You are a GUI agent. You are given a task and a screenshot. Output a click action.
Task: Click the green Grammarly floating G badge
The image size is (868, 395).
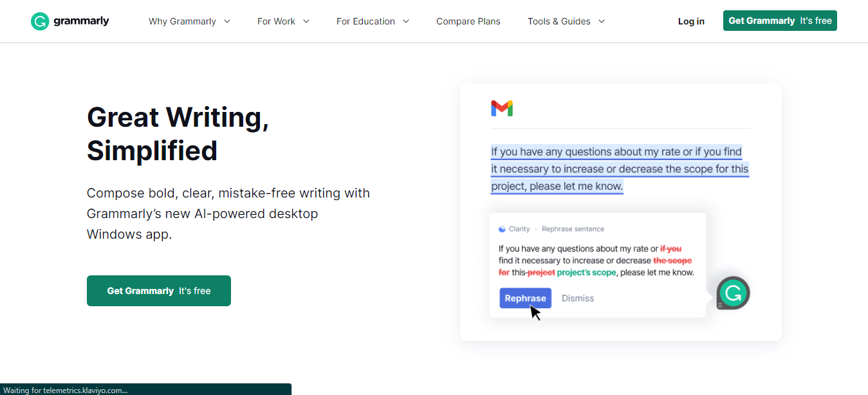(733, 293)
